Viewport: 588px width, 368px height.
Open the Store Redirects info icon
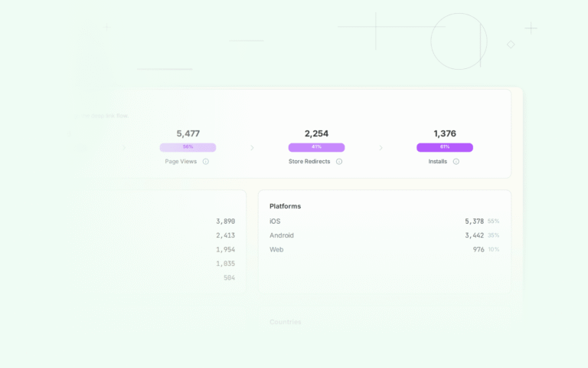point(339,162)
